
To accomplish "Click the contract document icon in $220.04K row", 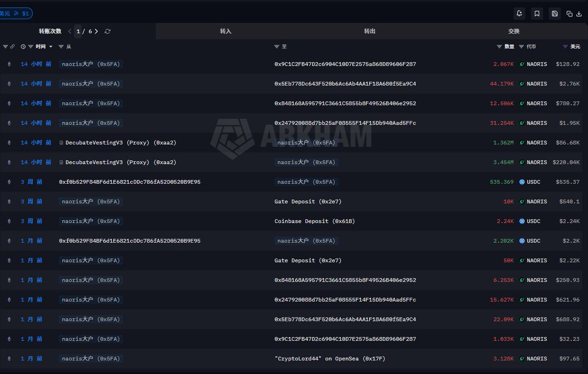I will click(x=61, y=162).
